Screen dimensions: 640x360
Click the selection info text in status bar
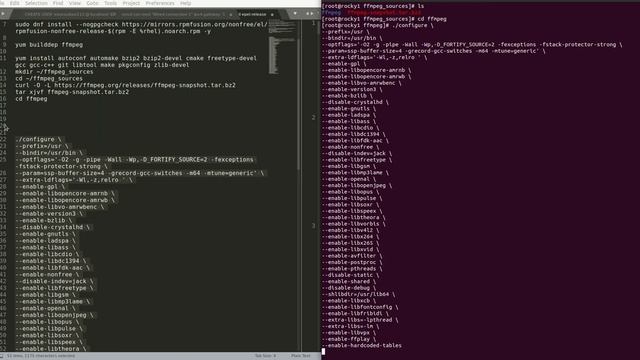coord(41,356)
